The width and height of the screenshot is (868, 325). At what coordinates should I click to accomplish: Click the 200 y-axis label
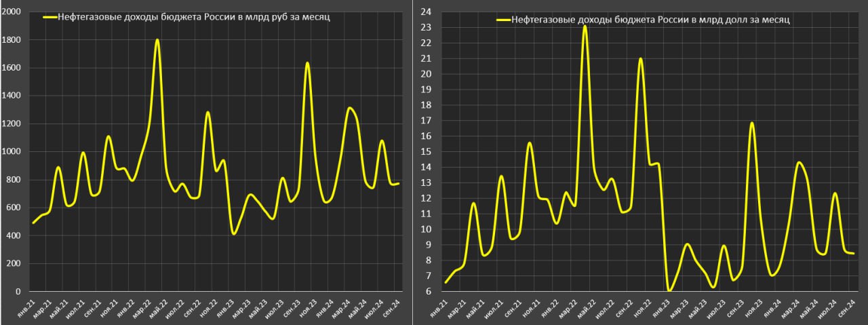tap(14, 263)
